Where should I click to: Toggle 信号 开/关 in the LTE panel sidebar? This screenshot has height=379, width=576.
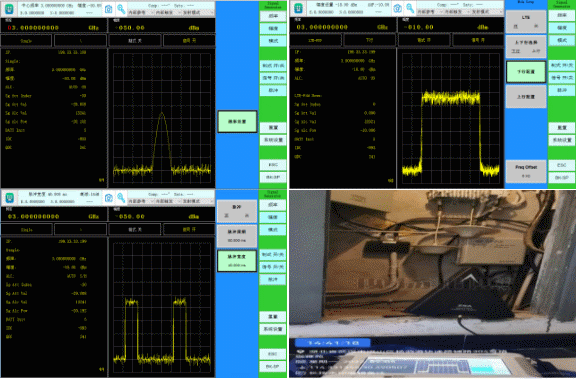tap(562, 77)
